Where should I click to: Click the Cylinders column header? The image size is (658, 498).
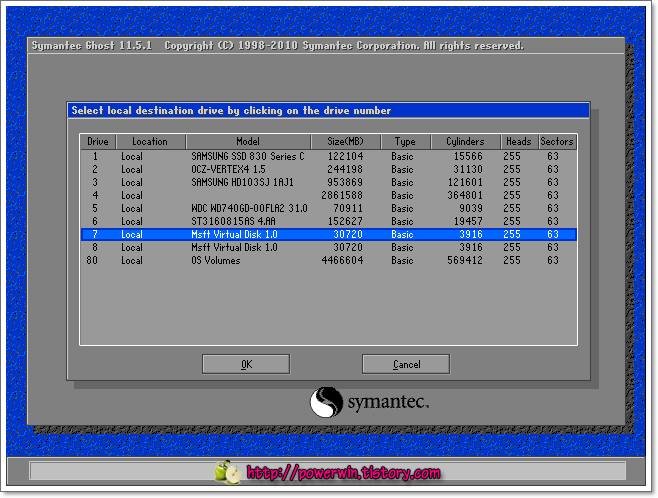(465, 142)
